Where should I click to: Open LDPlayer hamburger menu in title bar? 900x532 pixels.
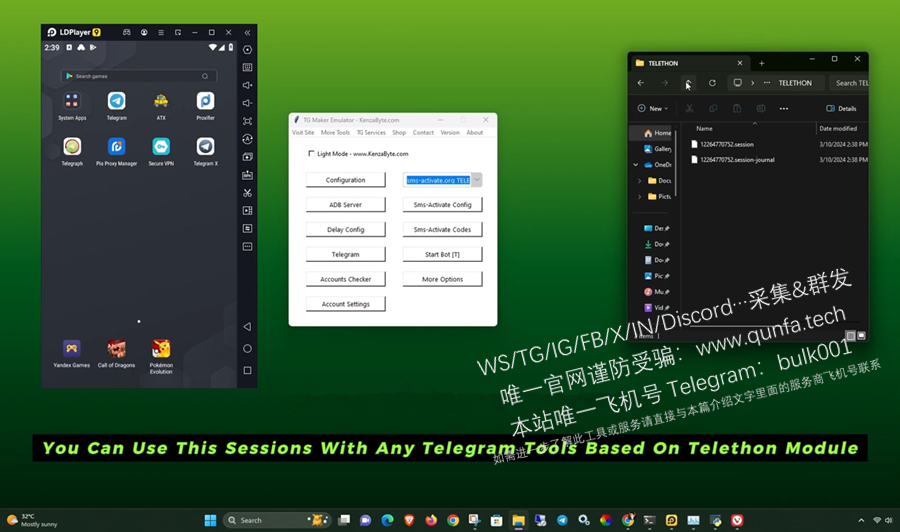[x=161, y=32]
